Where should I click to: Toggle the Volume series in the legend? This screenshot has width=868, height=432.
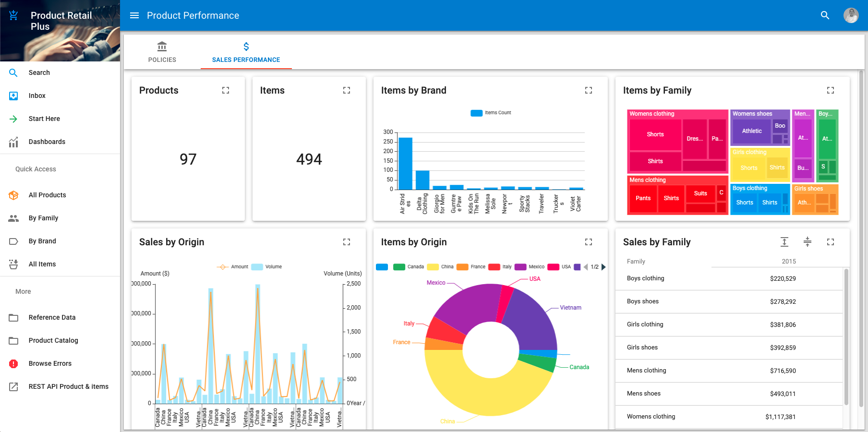point(267,267)
